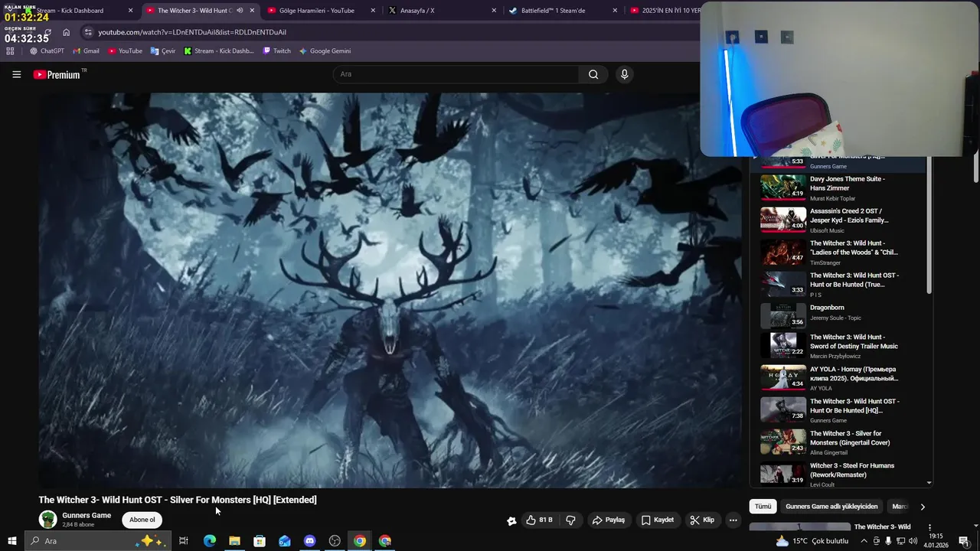Play Dragonborn by Jeremy Soule
Image resolution: width=980 pixels, height=551 pixels.
pos(838,316)
